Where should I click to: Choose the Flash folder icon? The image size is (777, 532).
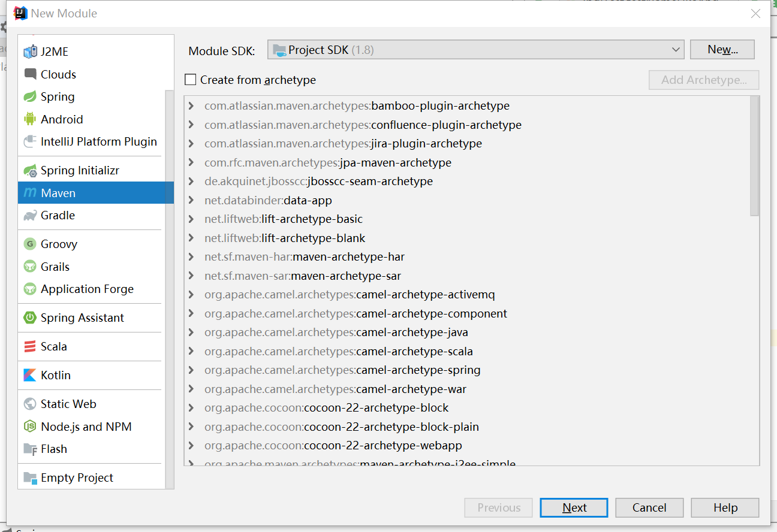tap(30, 449)
